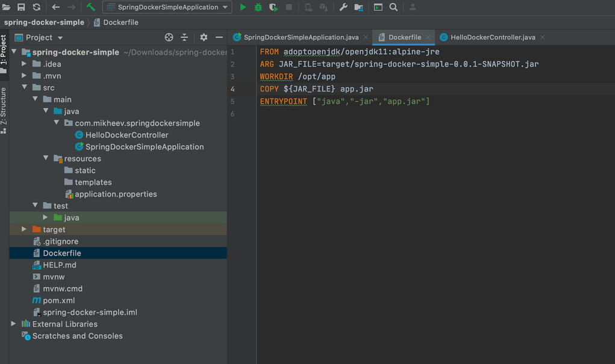Close the Dockerfile editor tab

click(x=428, y=37)
